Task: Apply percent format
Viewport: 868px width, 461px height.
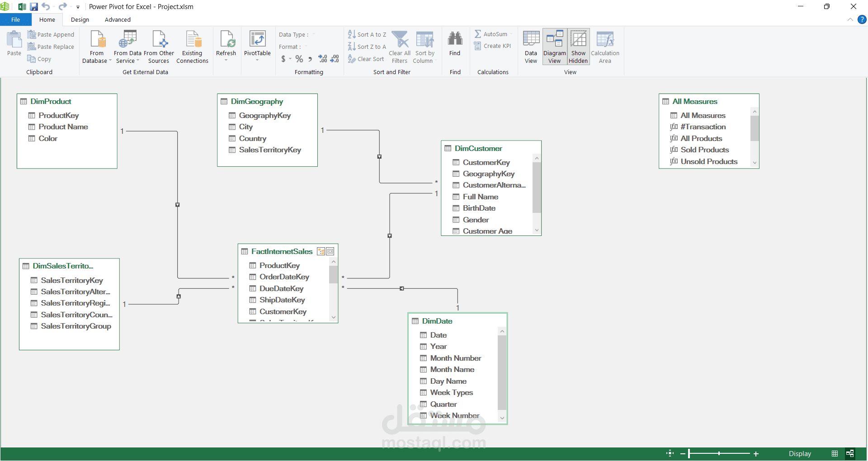Action: click(299, 59)
